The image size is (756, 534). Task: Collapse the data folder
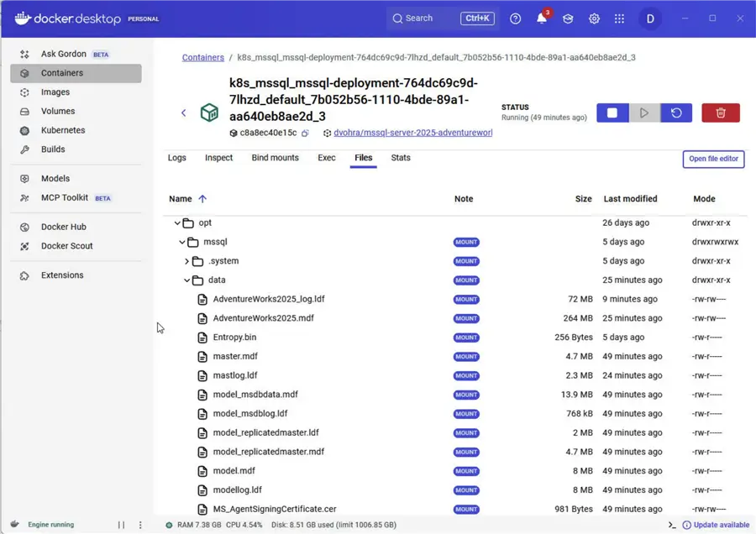187,280
